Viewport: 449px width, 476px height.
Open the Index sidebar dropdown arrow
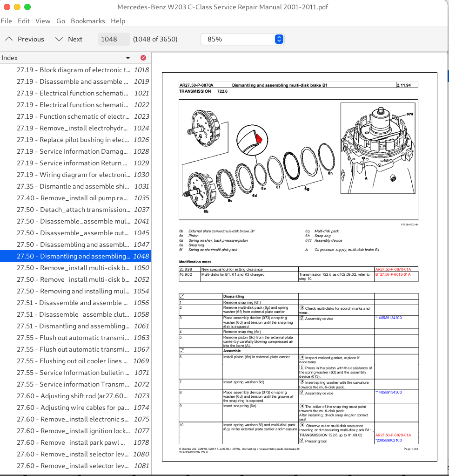(128, 58)
